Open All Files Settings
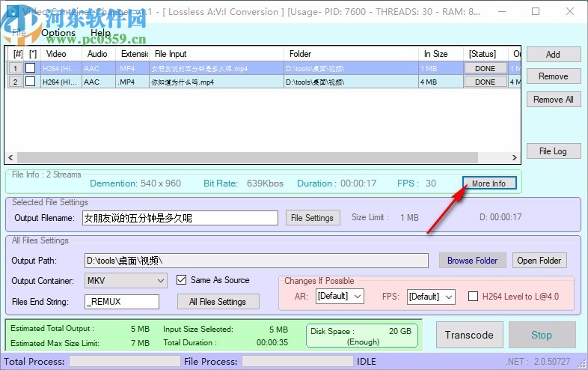Screen dimensions: 588x370 [218, 302]
